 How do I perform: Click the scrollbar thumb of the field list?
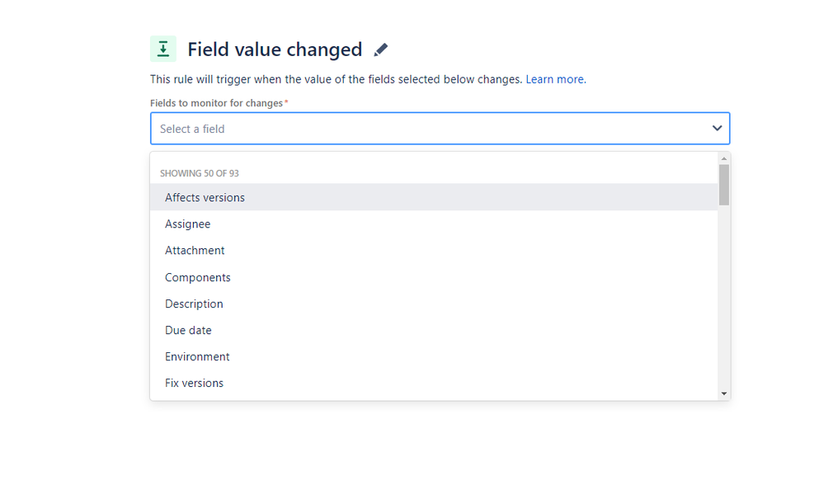[x=723, y=185]
